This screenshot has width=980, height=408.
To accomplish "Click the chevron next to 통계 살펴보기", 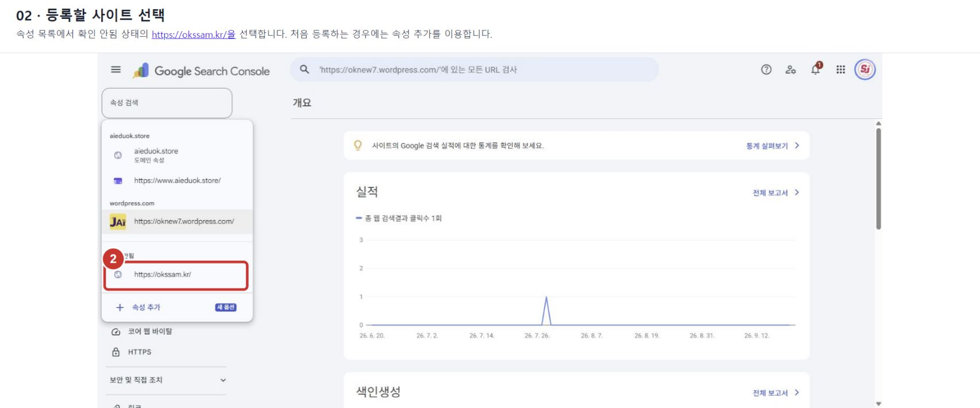I will coord(797,145).
